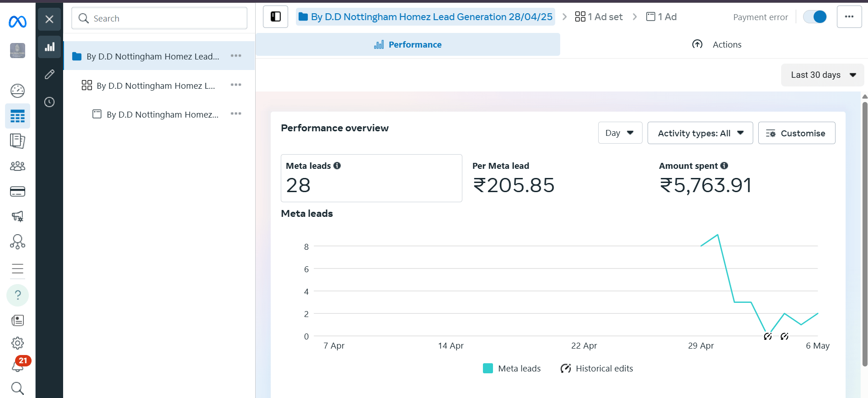Image resolution: width=868 pixels, height=398 pixels.
Task: Open campaign breadcrumb Lead Generation 28/04/25
Action: (x=425, y=17)
